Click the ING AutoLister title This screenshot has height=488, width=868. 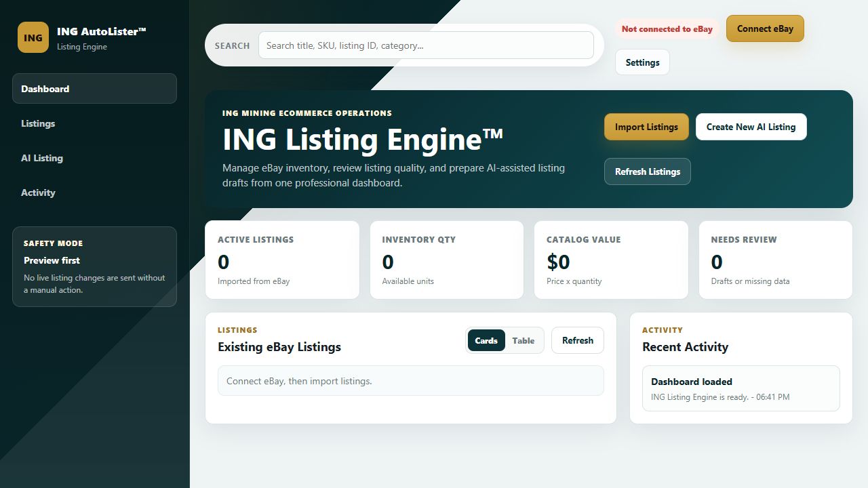click(x=102, y=31)
